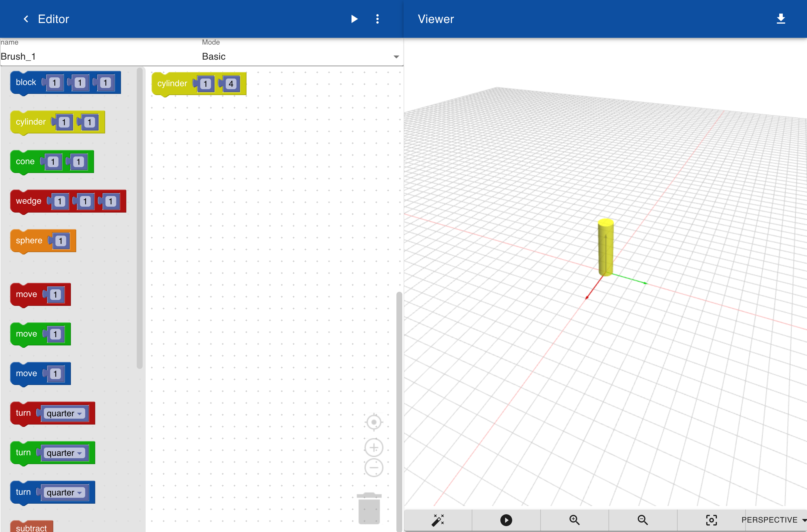This screenshot has width=807, height=532.
Task: Open the green turn block quarter dropdown
Action: 64,453
